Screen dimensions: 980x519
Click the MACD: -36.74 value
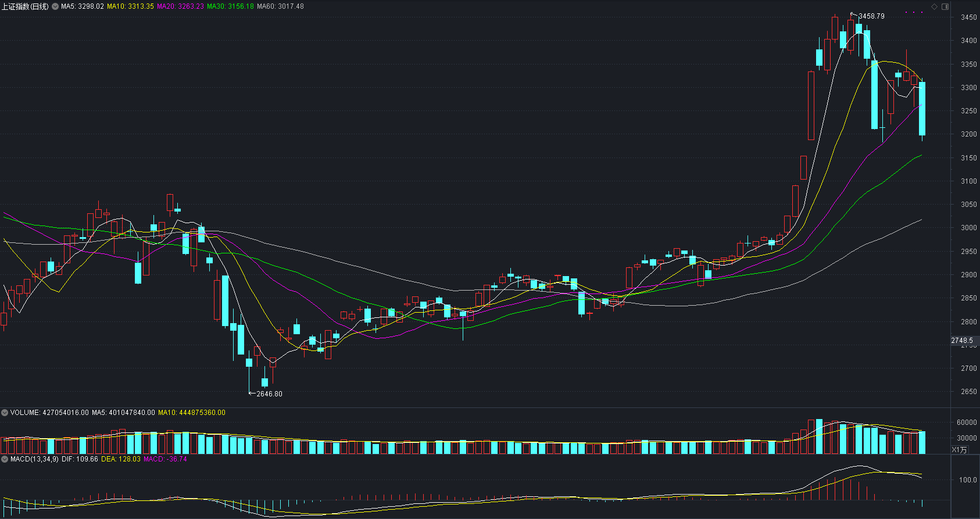(165, 459)
